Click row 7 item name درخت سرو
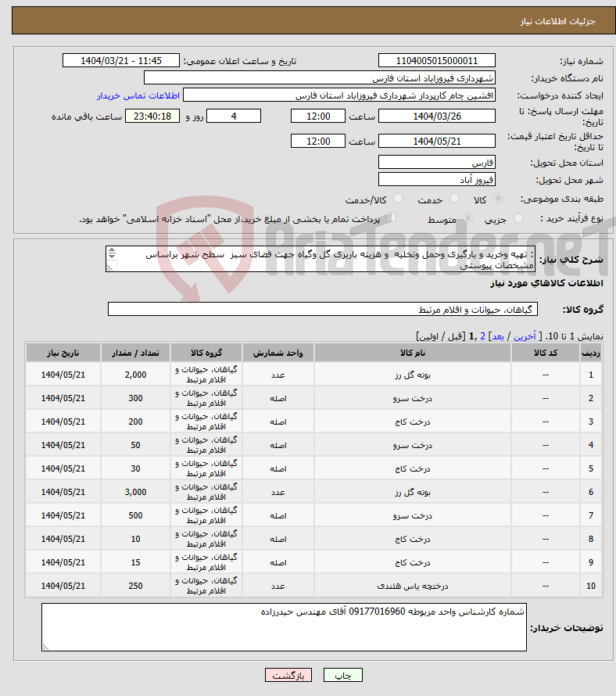The image size is (616, 696). [413, 516]
